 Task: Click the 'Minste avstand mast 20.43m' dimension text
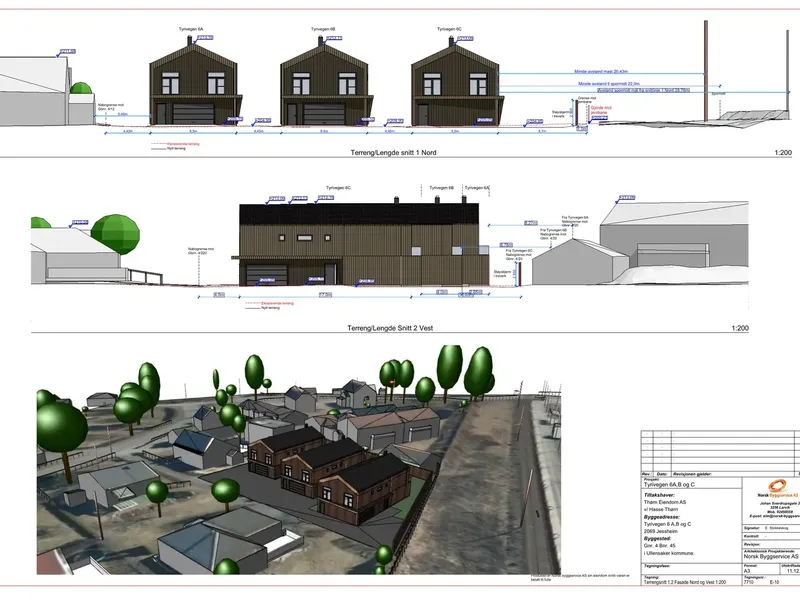601,72
